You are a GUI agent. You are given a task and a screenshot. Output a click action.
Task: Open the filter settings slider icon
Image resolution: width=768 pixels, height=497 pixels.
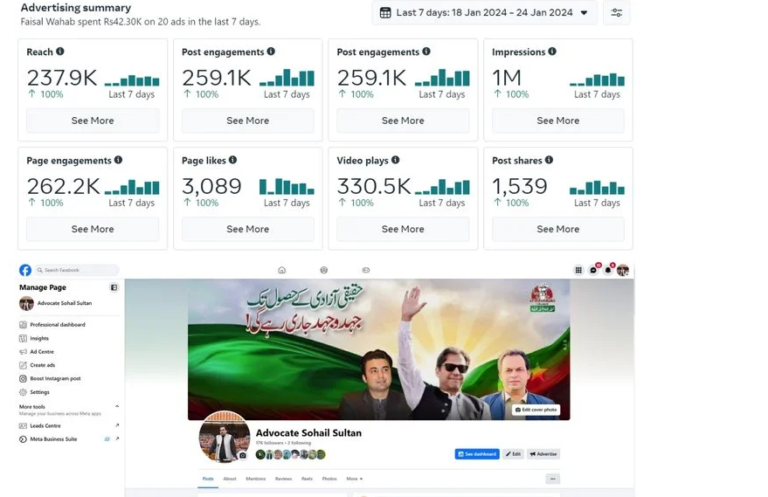pyautogui.click(x=617, y=13)
